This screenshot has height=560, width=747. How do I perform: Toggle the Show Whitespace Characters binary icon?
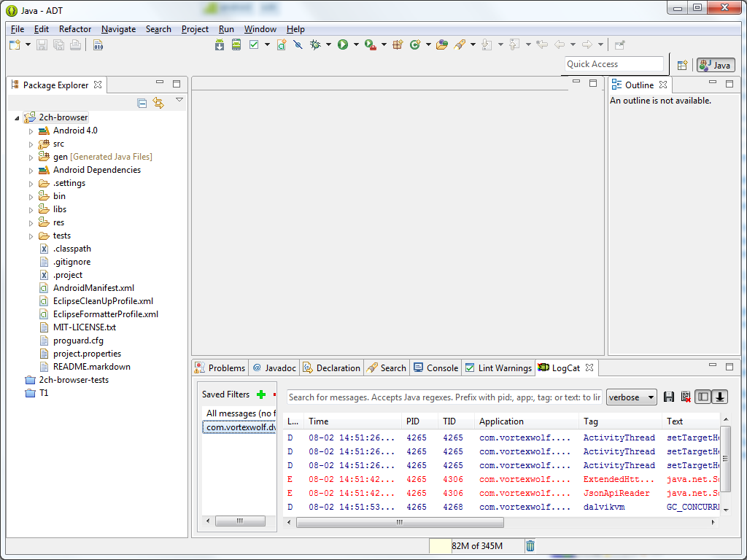pos(98,45)
